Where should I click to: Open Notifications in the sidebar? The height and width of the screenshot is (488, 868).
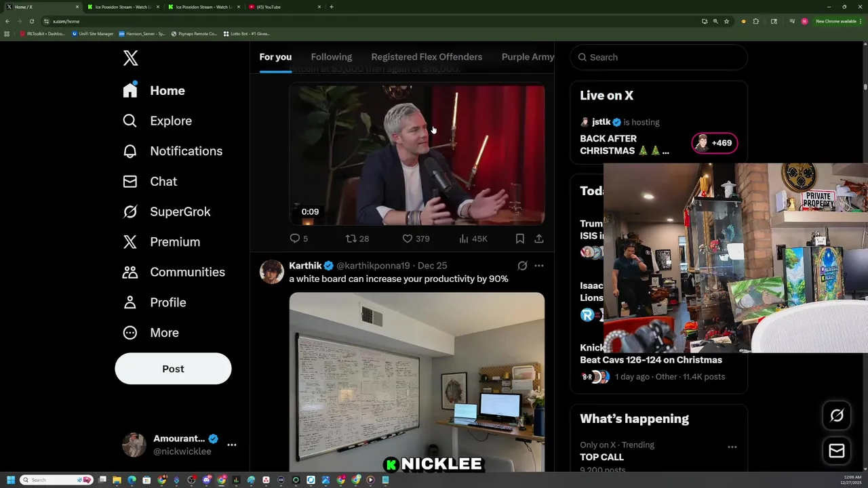pos(172,151)
